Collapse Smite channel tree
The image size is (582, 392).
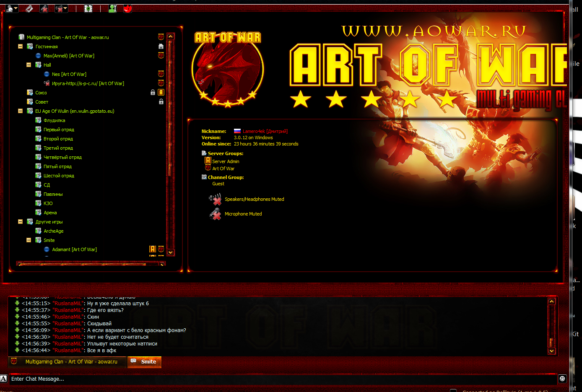tap(29, 240)
